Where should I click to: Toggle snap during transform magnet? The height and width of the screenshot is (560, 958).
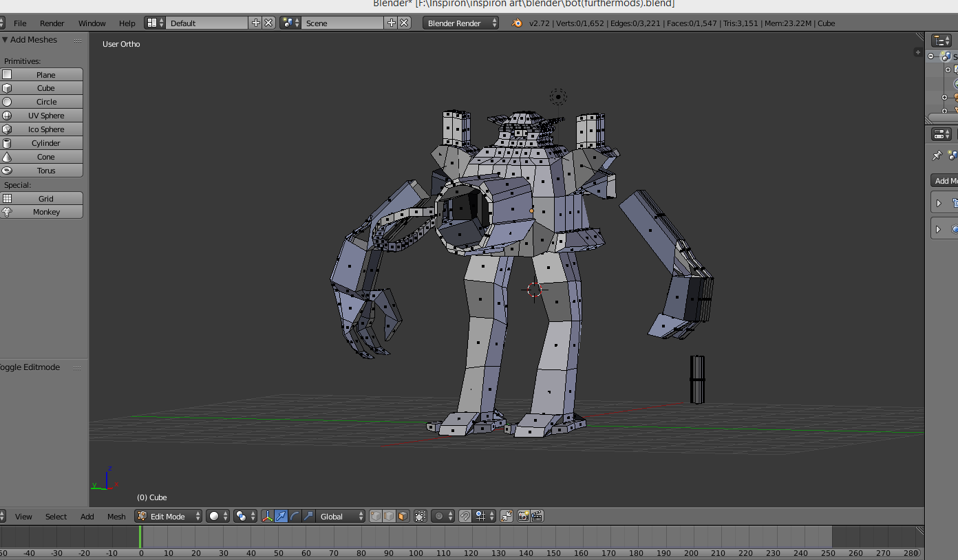point(465,516)
